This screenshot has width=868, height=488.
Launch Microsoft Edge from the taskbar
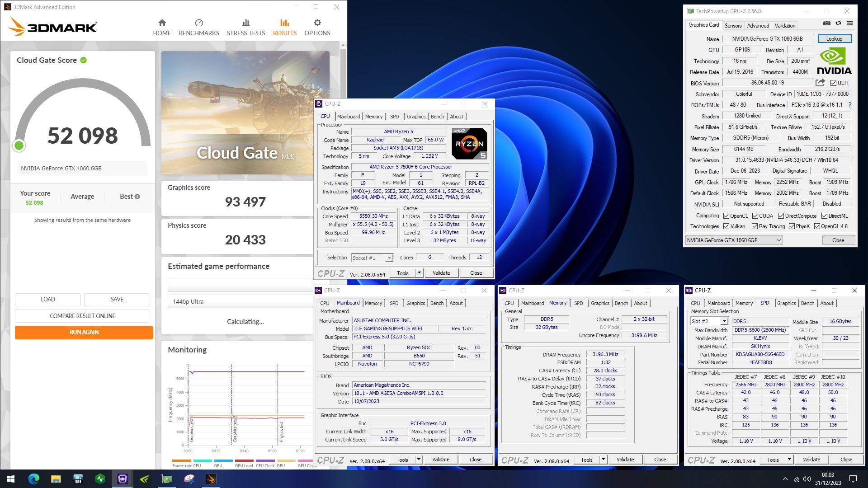[x=33, y=479]
